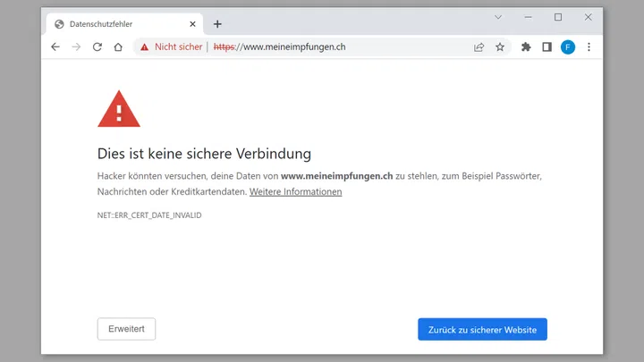
Task: Close the Datenschutzfehler tab
Action: point(192,24)
